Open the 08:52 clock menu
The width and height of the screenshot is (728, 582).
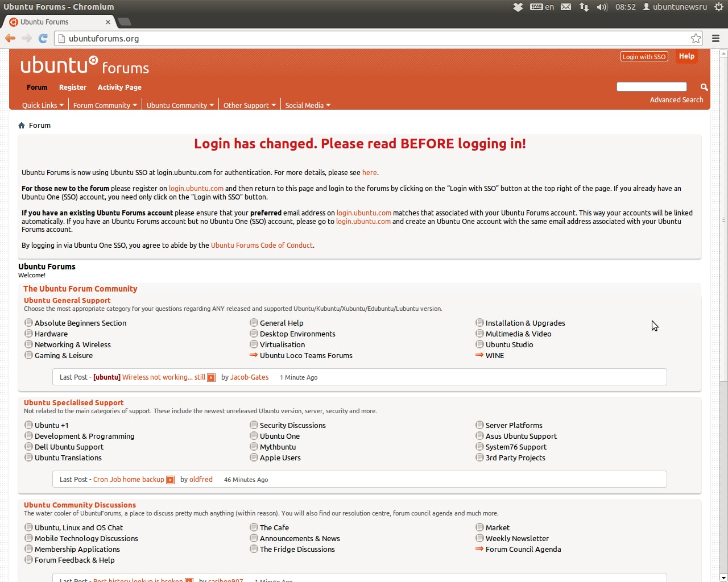[x=626, y=7]
